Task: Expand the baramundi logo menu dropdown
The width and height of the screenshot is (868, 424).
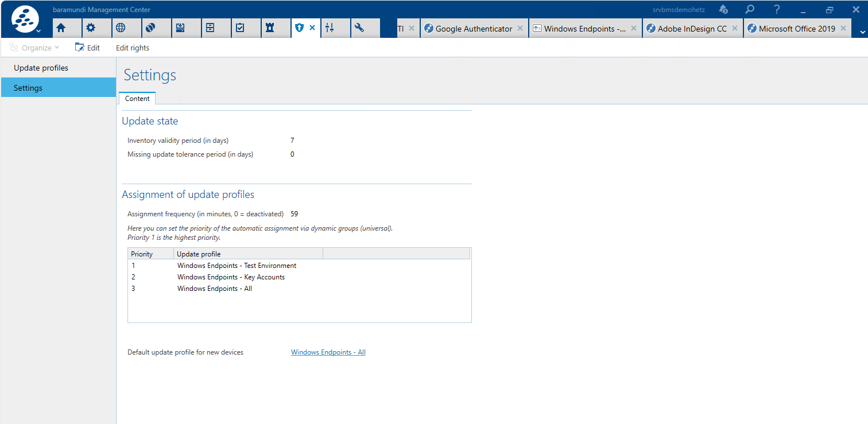Action: [x=38, y=31]
